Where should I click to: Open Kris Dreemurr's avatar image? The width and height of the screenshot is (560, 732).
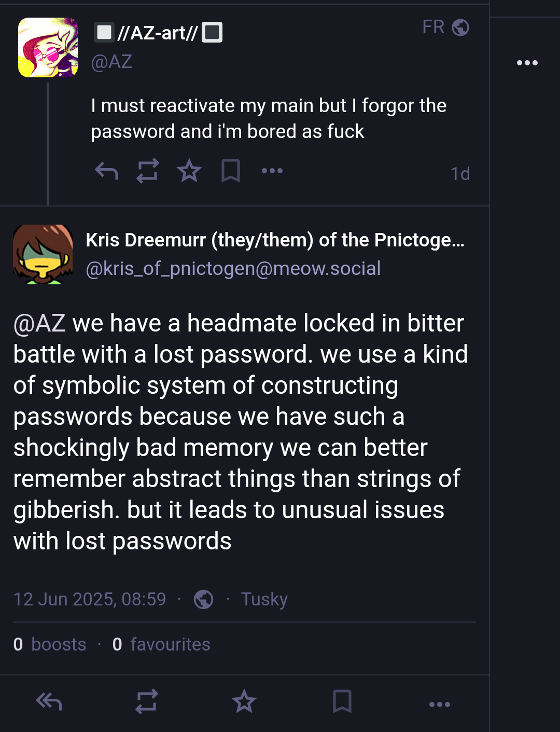point(43,254)
